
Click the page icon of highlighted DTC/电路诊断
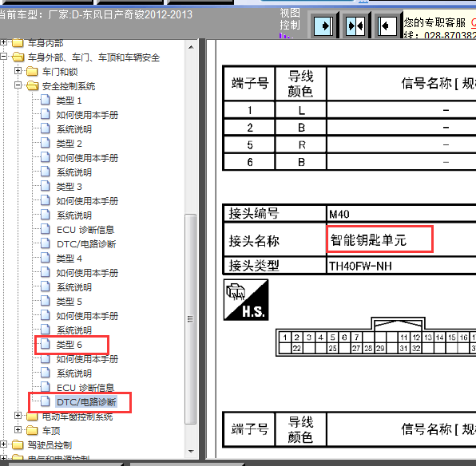click(46, 401)
